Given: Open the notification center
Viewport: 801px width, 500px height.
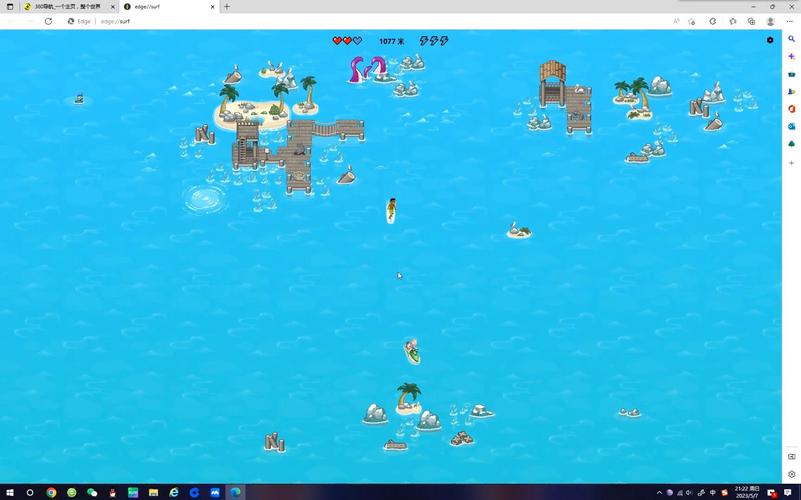Looking at the screenshot, I should pos(788,492).
